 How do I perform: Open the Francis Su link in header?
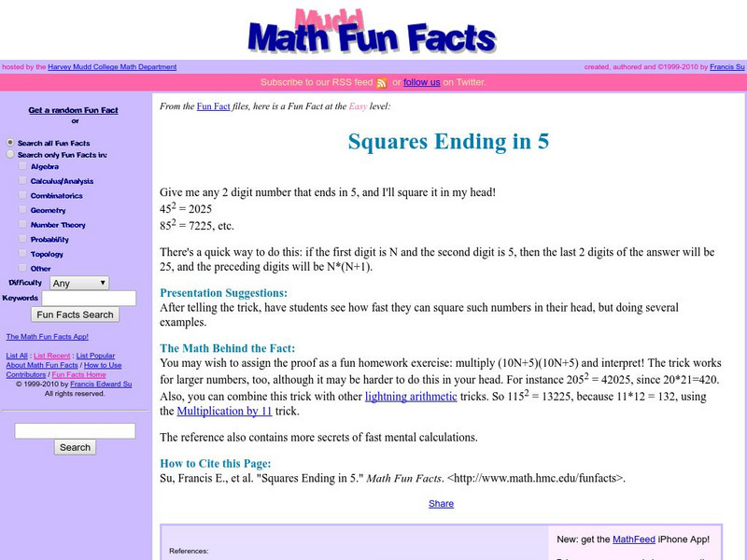pos(727,66)
